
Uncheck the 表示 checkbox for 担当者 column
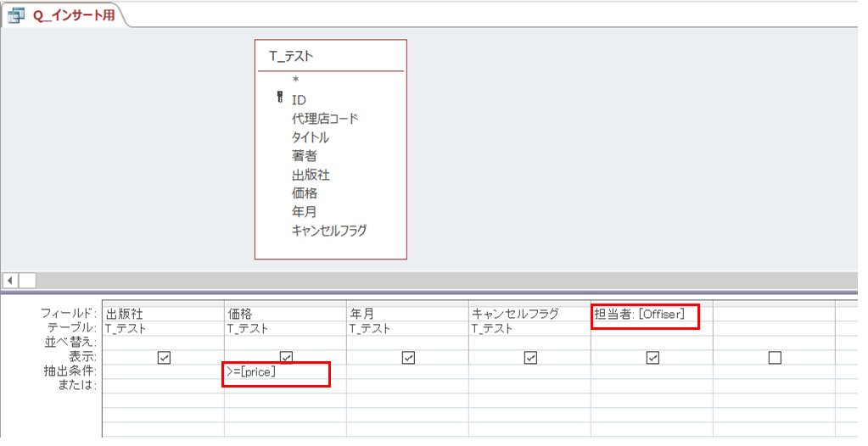coord(652,358)
